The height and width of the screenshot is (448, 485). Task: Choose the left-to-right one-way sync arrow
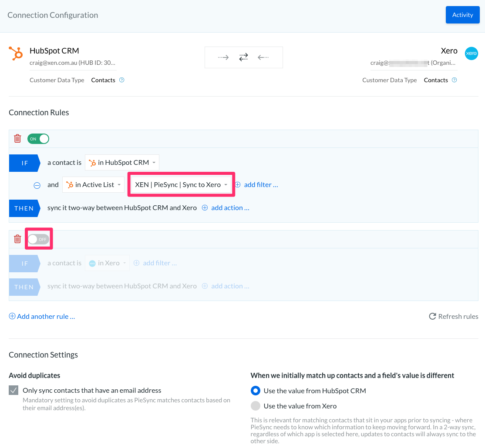click(223, 57)
